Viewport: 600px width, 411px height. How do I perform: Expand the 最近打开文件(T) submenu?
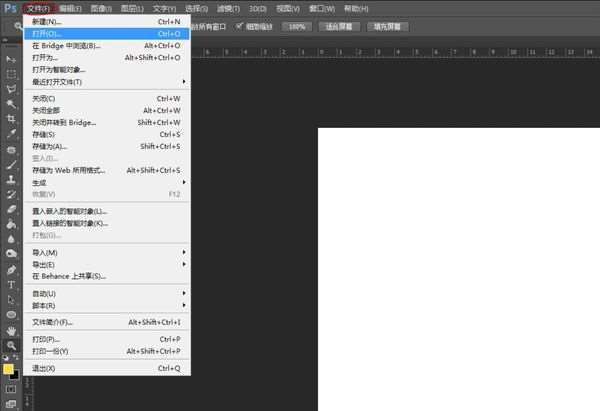pos(107,82)
